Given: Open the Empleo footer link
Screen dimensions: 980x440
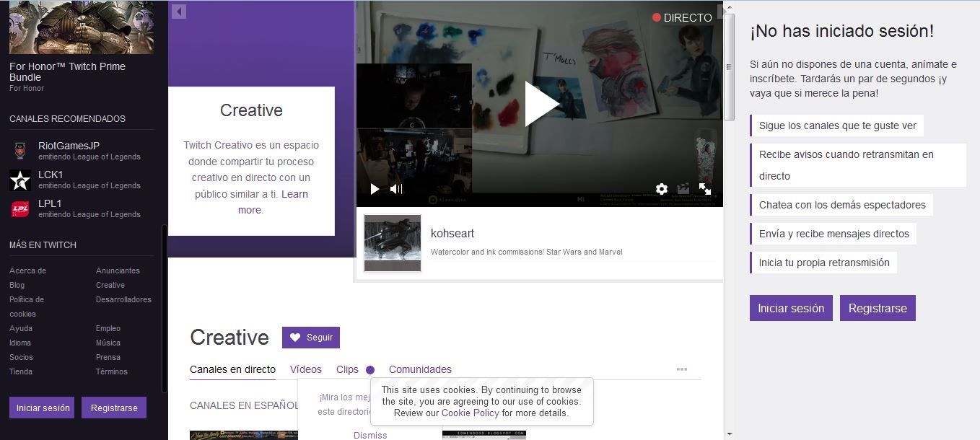Looking at the screenshot, I should coord(108,328).
